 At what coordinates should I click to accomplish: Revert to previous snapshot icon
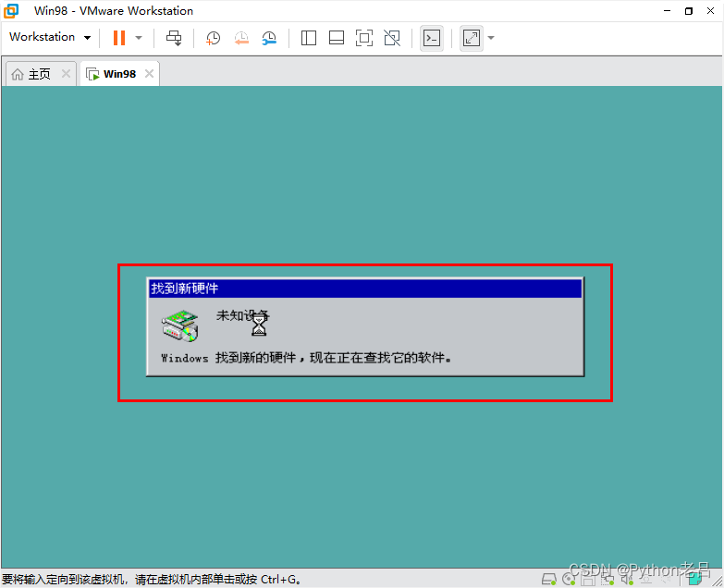point(241,38)
